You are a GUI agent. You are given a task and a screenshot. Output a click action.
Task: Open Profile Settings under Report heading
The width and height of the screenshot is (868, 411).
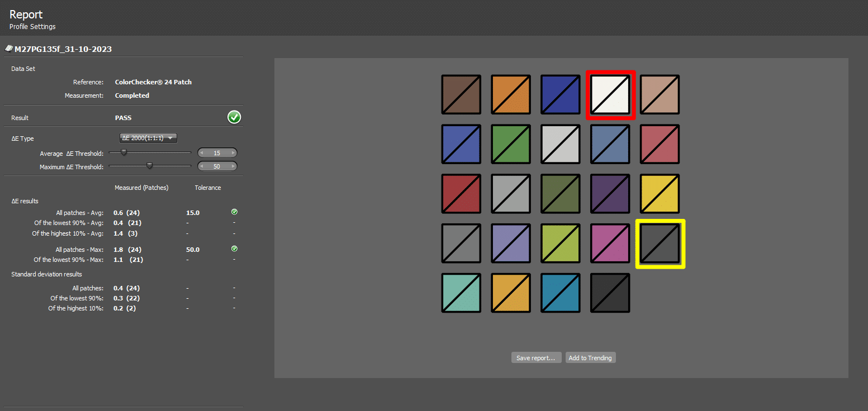[x=32, y=27]
